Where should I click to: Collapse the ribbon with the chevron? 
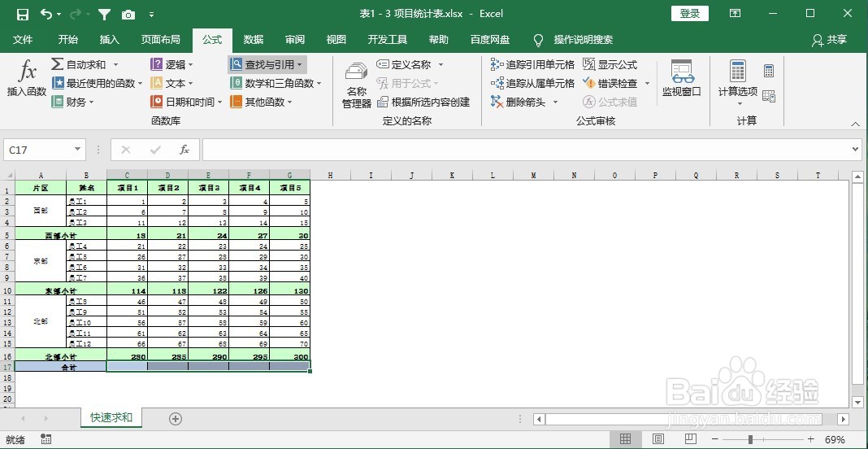[x=855, y=124]
